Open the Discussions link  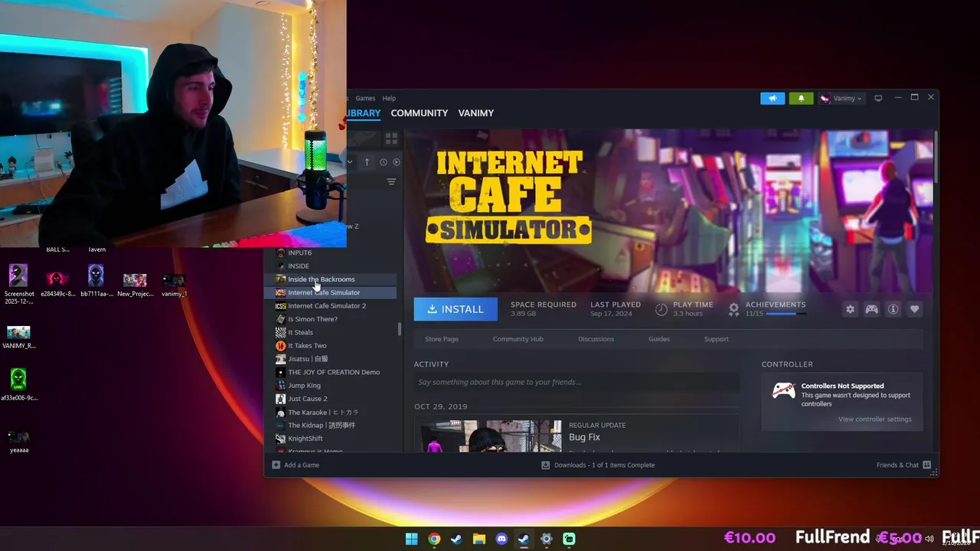(596, 339)
